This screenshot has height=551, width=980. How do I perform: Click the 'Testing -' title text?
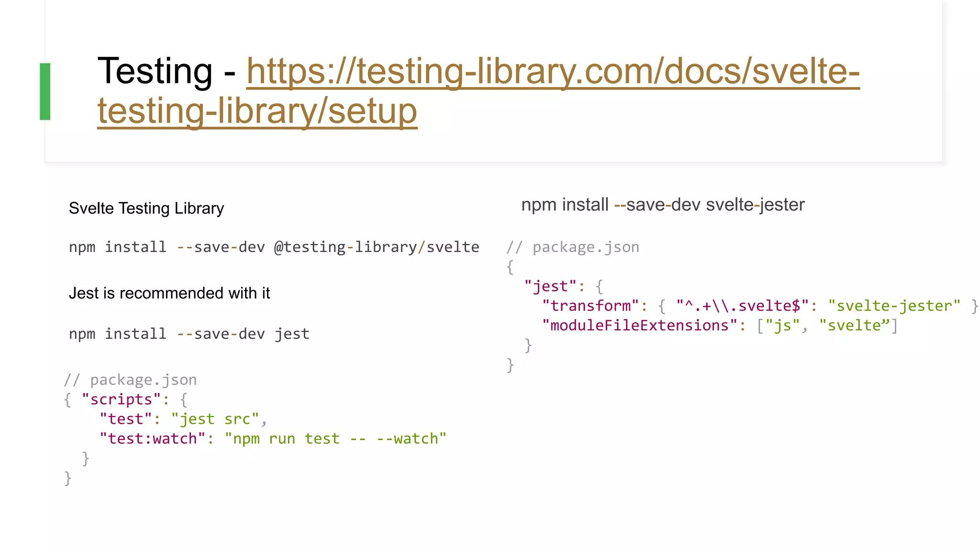(x=167, y=71)
